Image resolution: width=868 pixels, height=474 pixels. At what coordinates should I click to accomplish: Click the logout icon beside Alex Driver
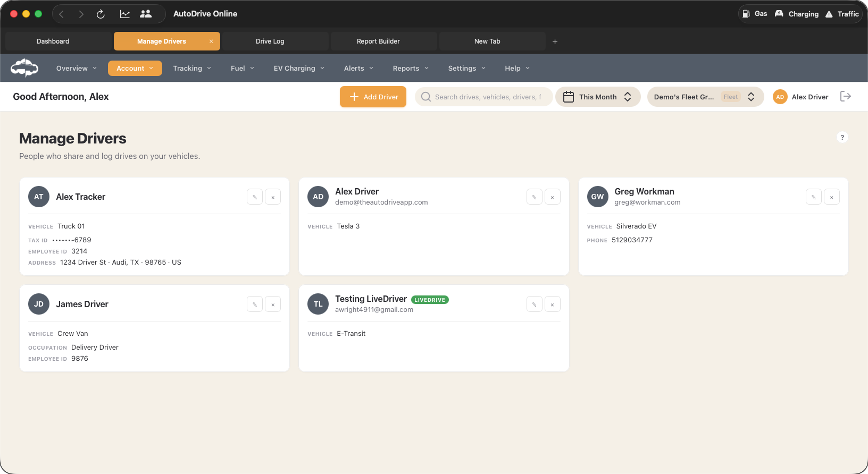[x=845, y=97]
